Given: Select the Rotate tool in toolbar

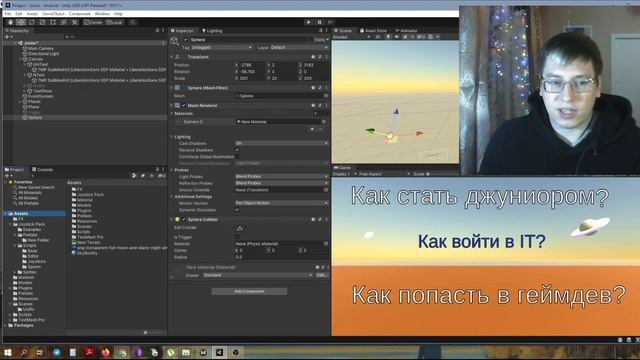Looking at the screenshot, I should click(32, 22).
